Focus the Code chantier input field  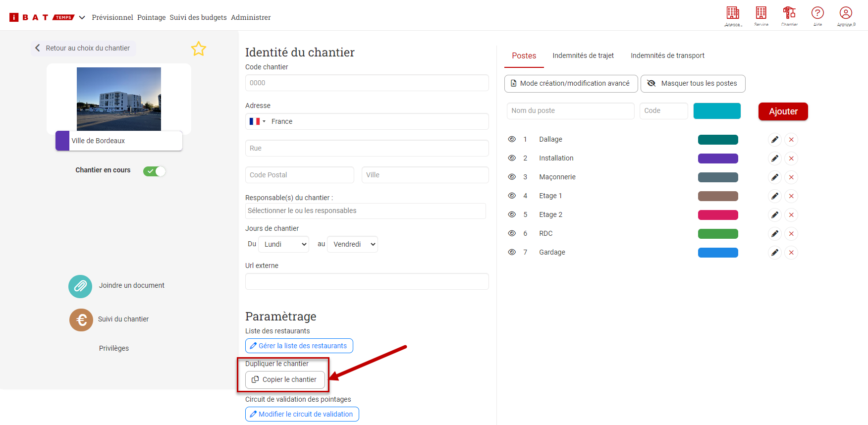[367, 83]
